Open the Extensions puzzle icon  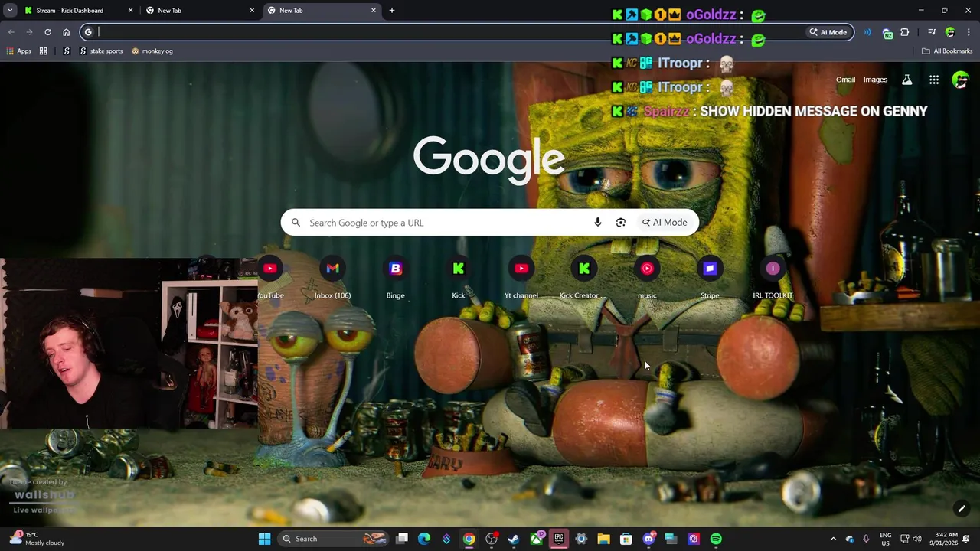point(905,32)
